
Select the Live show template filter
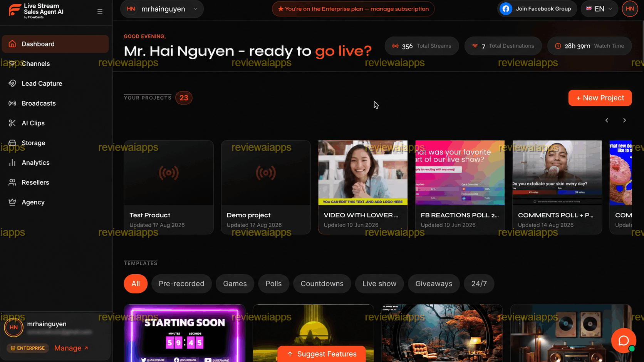point(379,284)
